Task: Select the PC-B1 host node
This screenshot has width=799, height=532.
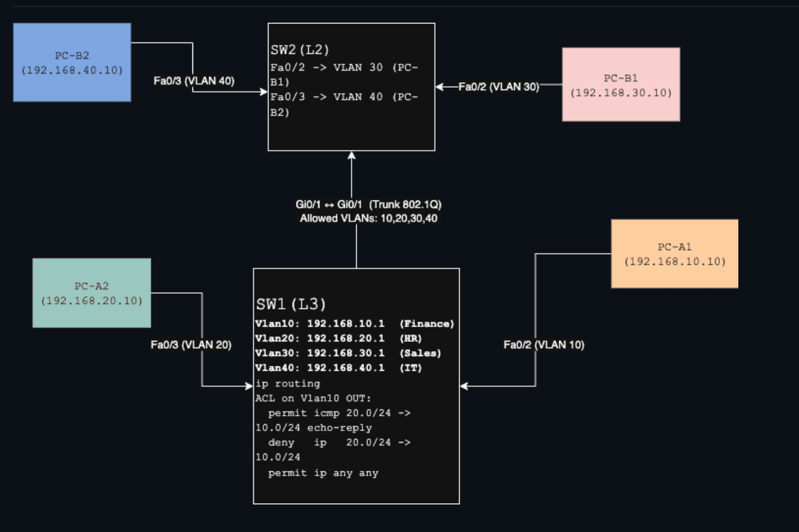Action: 621,84
